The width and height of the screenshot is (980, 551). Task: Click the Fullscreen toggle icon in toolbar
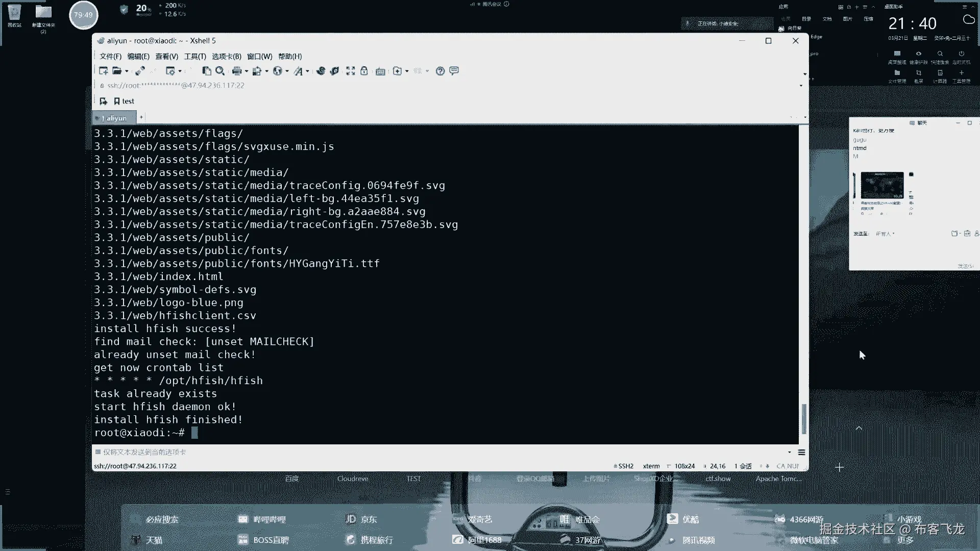pos(350,71)
